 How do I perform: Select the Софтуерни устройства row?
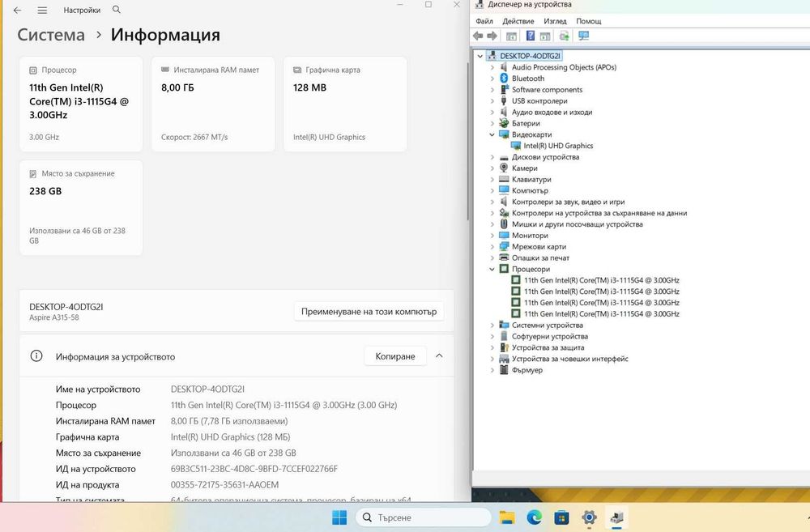(x=550, y=336)
